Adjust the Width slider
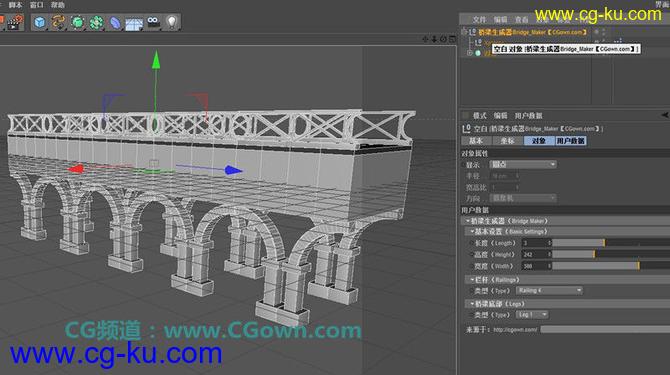670x375 pixels. (611, 266)
